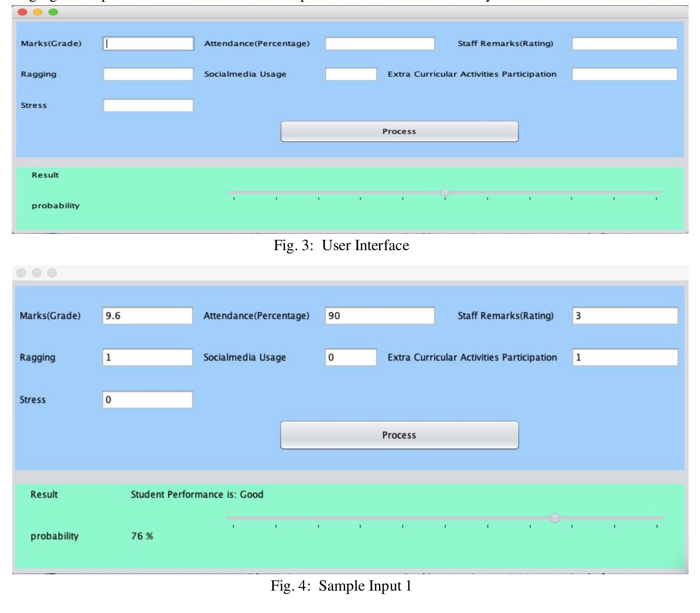
Task: Click Extra Curricular Activities field containing 1
Action: click(x=625, y=357)
